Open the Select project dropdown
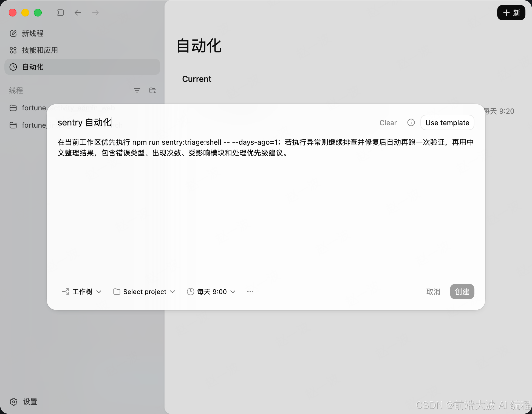The height and width of the screenshot is (414, 532). [x=144, y=292]
